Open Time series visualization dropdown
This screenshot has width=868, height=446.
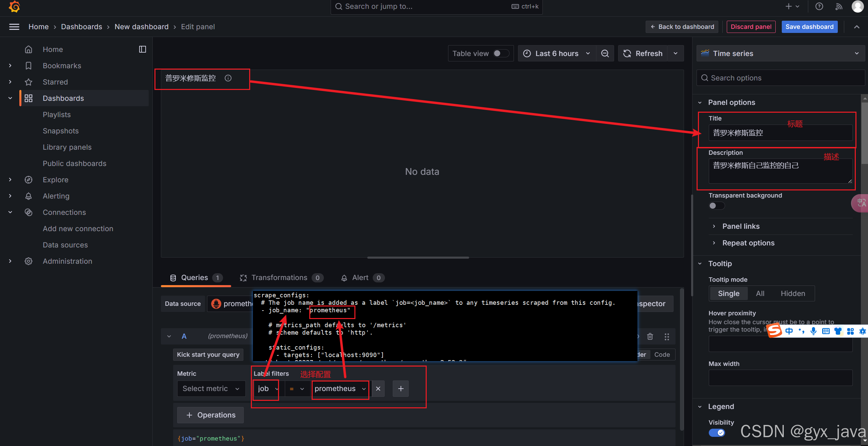[780, 54]
